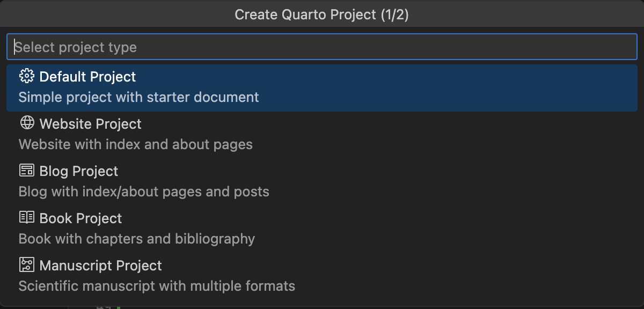
Task: Click the 'Select project type' placeholder text
Action: 76,47
